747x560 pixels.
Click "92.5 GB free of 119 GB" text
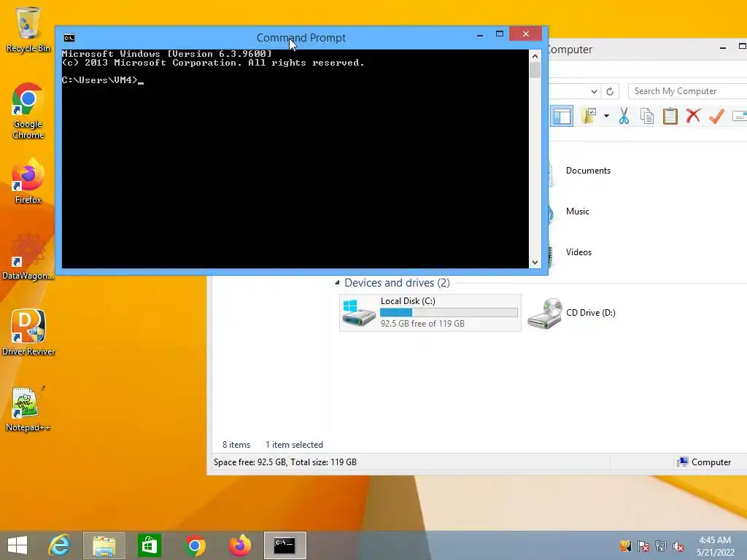pos(422,323)
